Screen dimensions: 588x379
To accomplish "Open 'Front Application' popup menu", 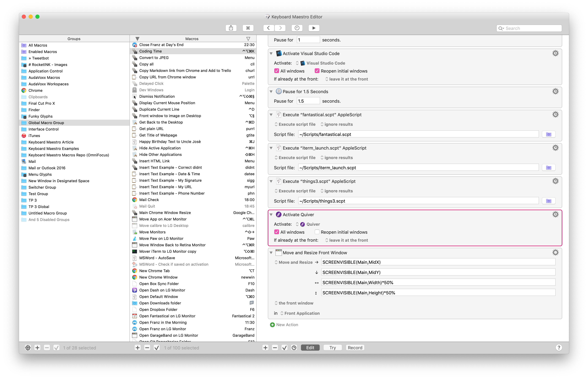I will point(300,313).
